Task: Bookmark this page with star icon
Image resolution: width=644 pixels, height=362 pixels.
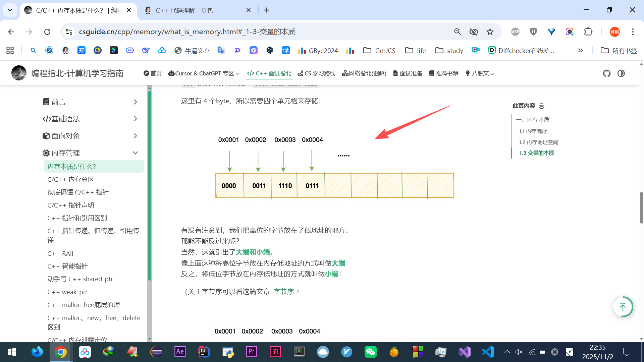Action: [x=490, y=32]
